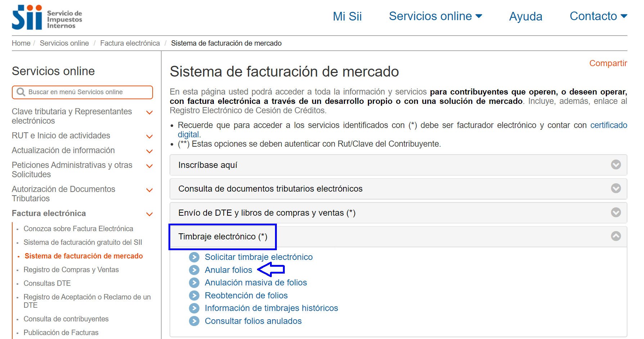Click the SII logo

pos(47,17)
